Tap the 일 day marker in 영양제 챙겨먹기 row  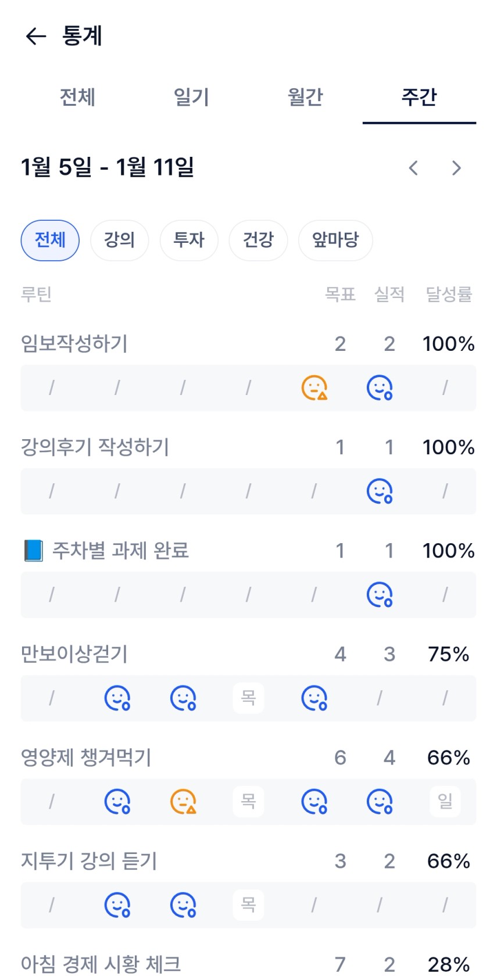445,802
